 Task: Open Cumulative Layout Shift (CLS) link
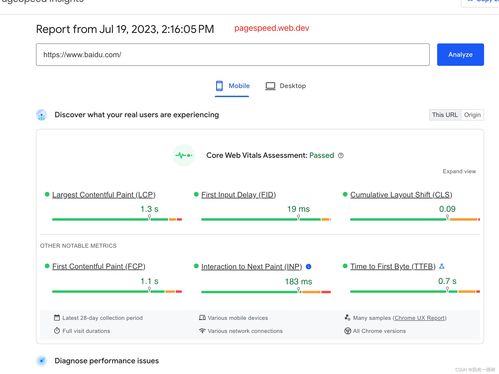(401, 195)
